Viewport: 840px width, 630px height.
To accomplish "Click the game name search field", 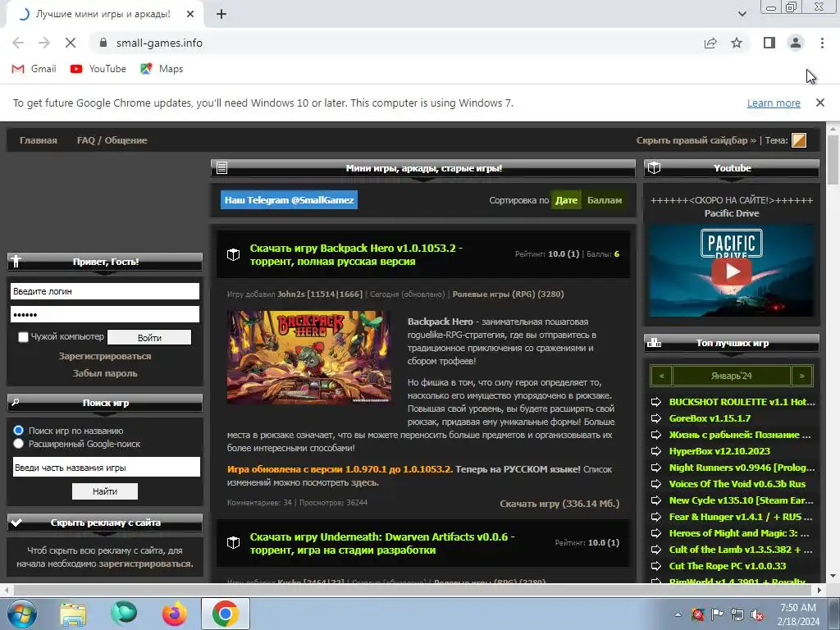I will point(107,467).
